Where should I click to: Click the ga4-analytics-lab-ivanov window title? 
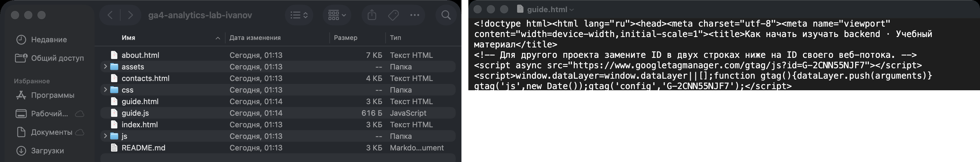point(200,15)
